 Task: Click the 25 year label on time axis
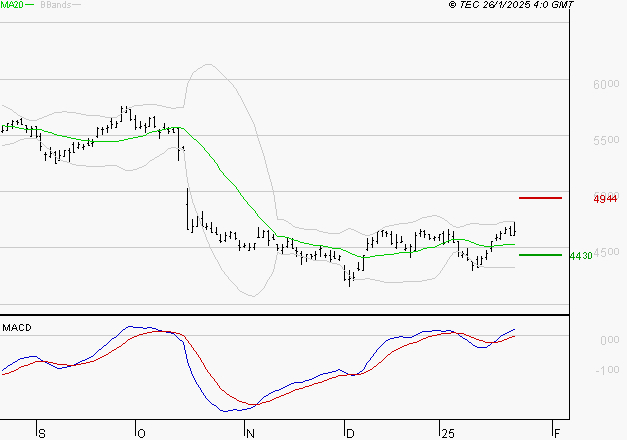pos(448,434)
